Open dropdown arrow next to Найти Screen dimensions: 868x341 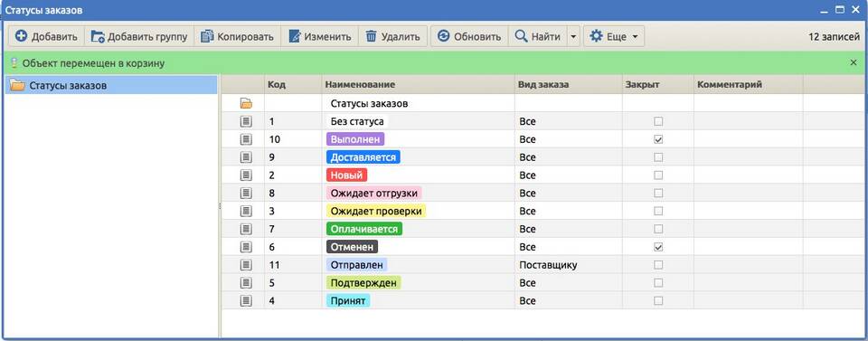(x=573, y=36)
